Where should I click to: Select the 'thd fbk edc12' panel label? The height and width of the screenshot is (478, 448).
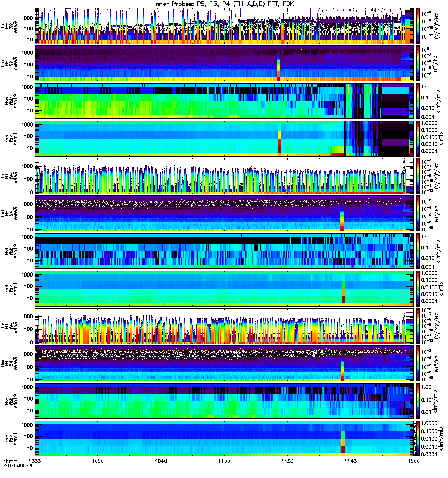(12, 251)
